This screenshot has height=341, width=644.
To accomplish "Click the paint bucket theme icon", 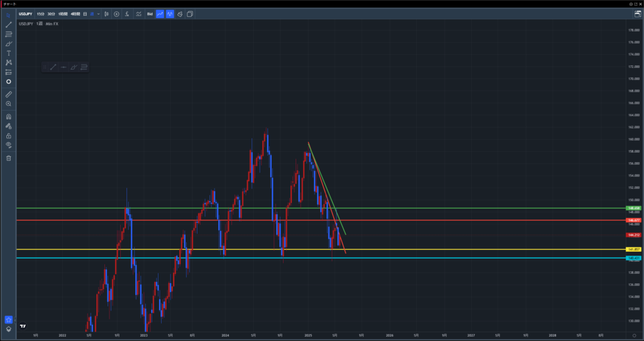I will [x=180, y=14].
